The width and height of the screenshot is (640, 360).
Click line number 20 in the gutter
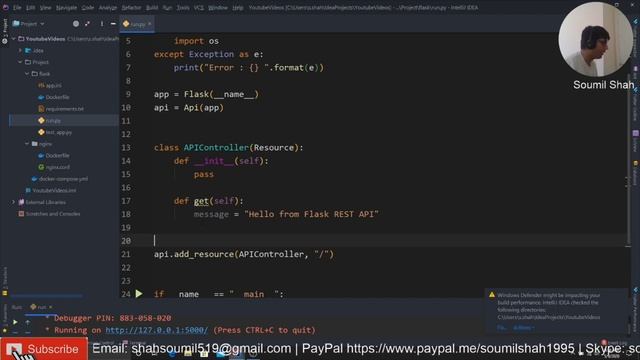[126, 241]
